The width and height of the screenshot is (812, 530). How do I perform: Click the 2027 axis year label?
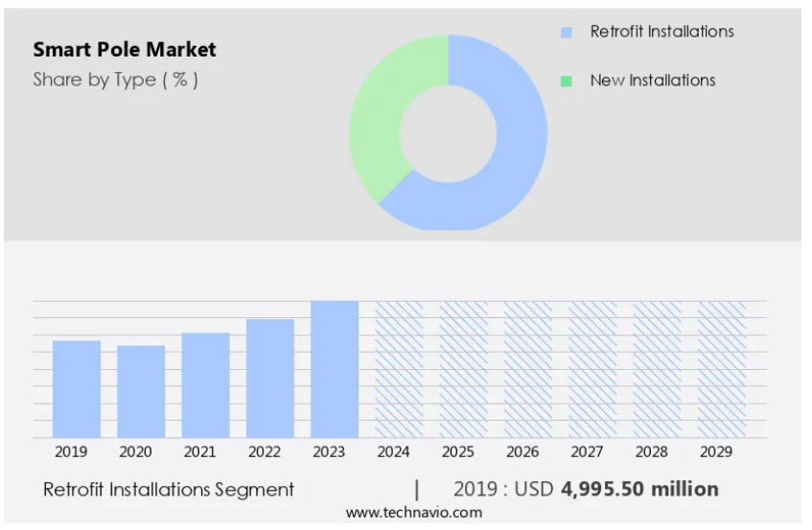(x=587, y=451)
